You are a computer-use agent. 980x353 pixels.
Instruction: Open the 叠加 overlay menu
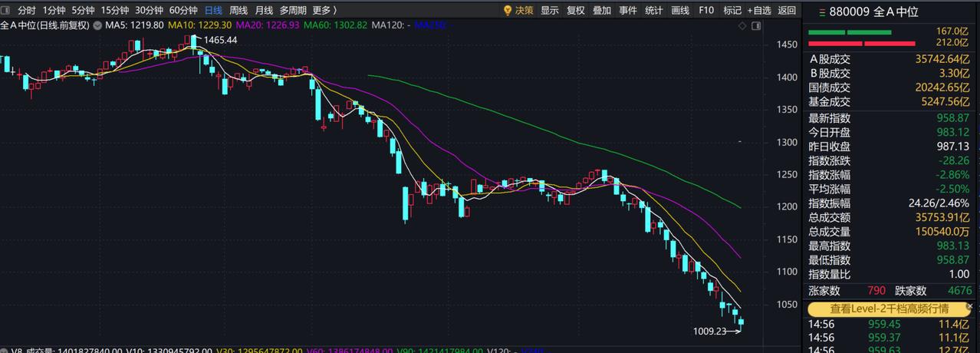[602, 11]
